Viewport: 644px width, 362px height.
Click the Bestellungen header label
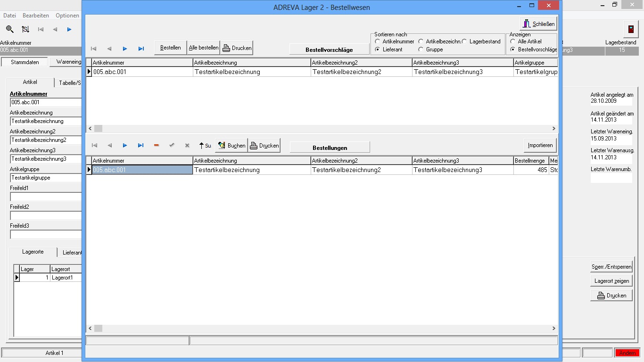(330, 148)
